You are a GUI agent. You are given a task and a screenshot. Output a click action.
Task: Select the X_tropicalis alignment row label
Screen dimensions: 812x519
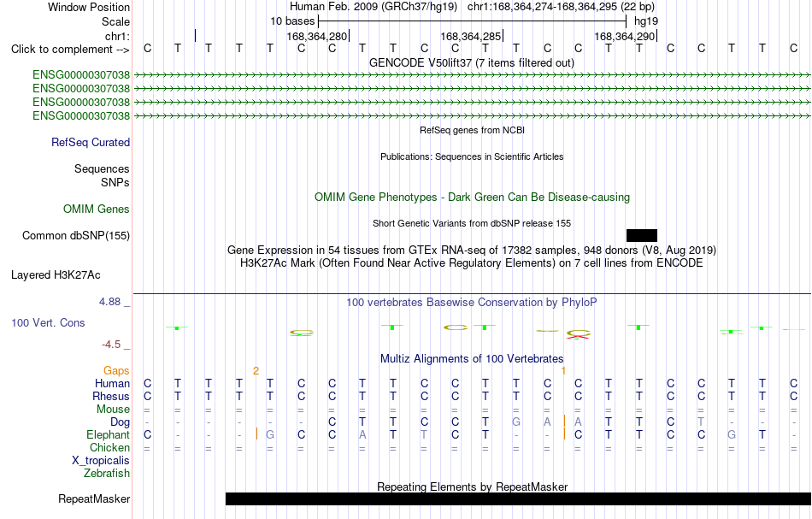coord(101,461)
